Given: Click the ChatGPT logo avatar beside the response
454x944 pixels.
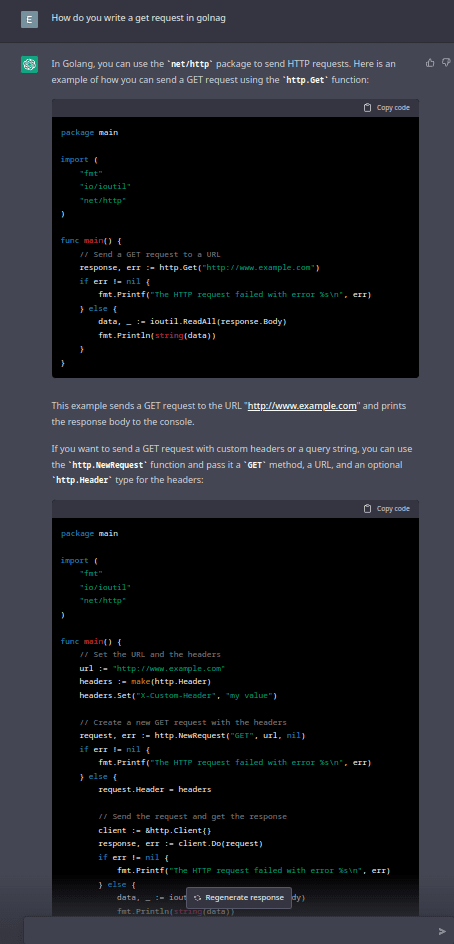Looking at the screenshot, I should coord(30,64).
